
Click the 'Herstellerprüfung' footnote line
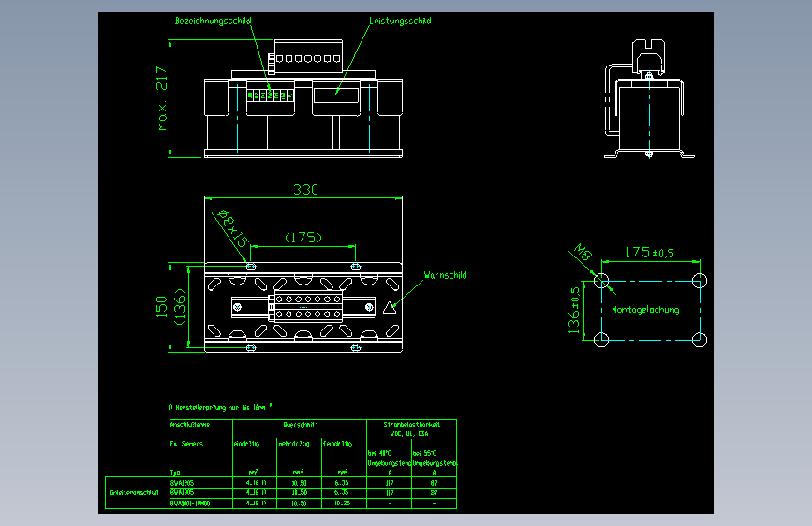220,407
